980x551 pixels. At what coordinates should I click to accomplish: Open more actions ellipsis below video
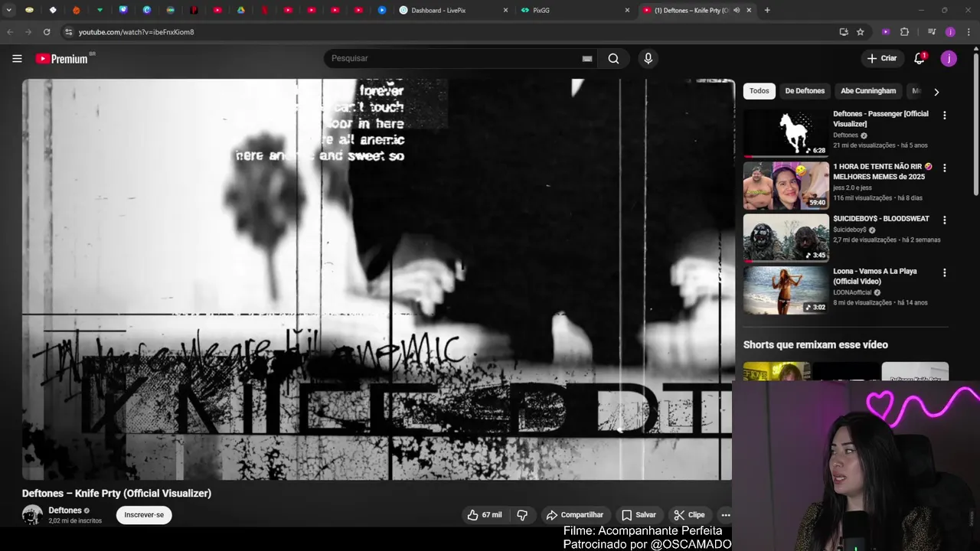point(724,515)
